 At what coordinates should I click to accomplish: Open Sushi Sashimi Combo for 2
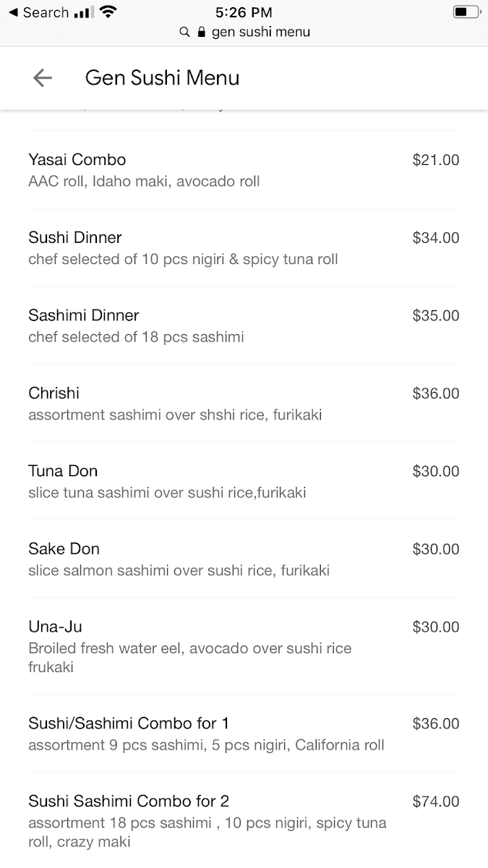[x=129, y=801]
